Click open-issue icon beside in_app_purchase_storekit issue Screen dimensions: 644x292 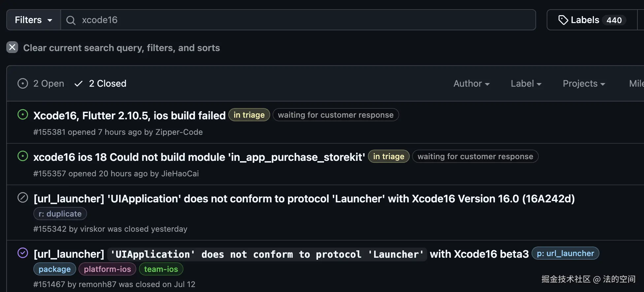click(x=23, y=156)
